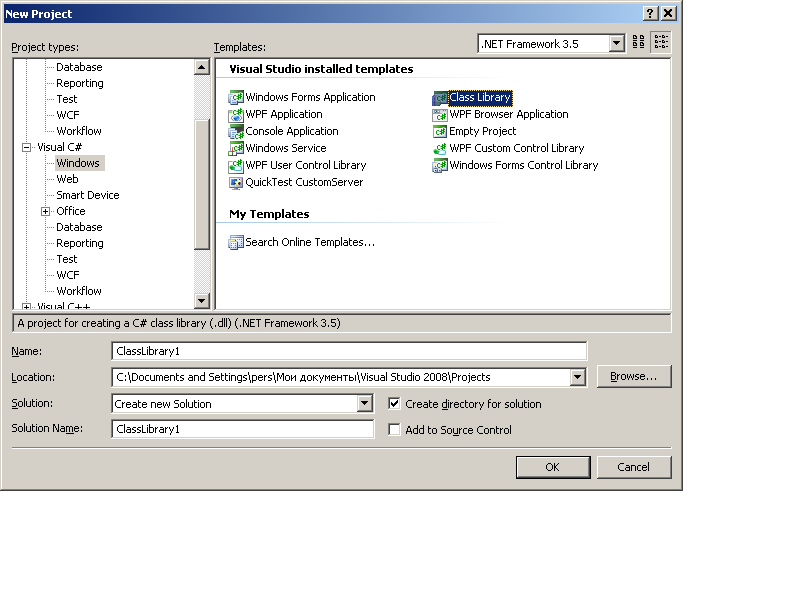Select Test below Office in tree
The image size is (800, 600).
[x=67, y=259]
